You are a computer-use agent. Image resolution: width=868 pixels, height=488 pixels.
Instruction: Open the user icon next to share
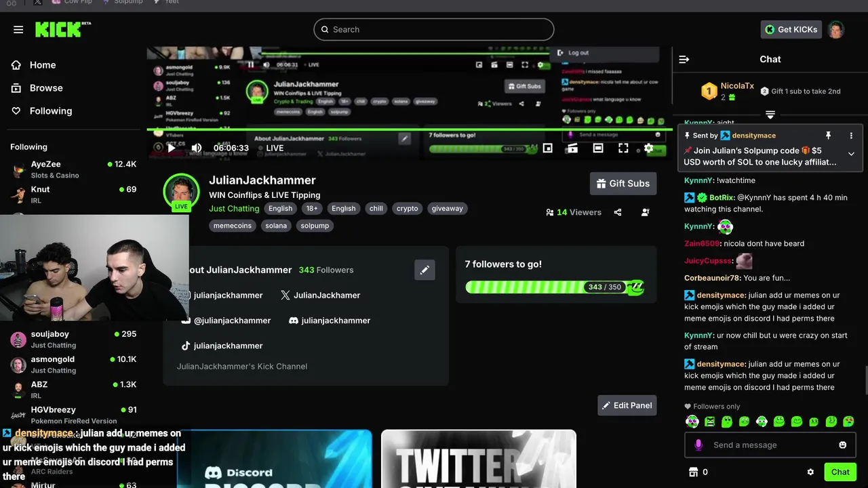pyautogui.click(x=645, y=212)
